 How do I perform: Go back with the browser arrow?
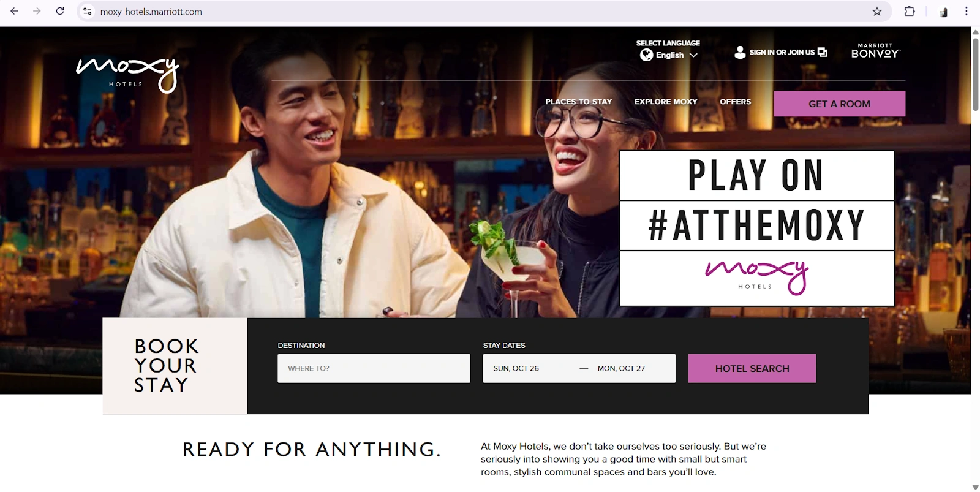[x=14, y=11]
